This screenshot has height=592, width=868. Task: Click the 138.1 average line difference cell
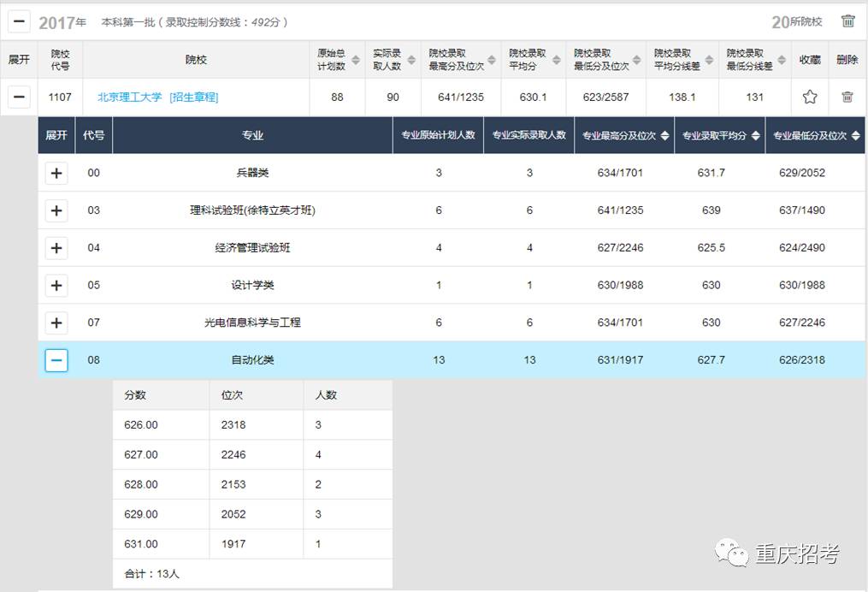682,97
